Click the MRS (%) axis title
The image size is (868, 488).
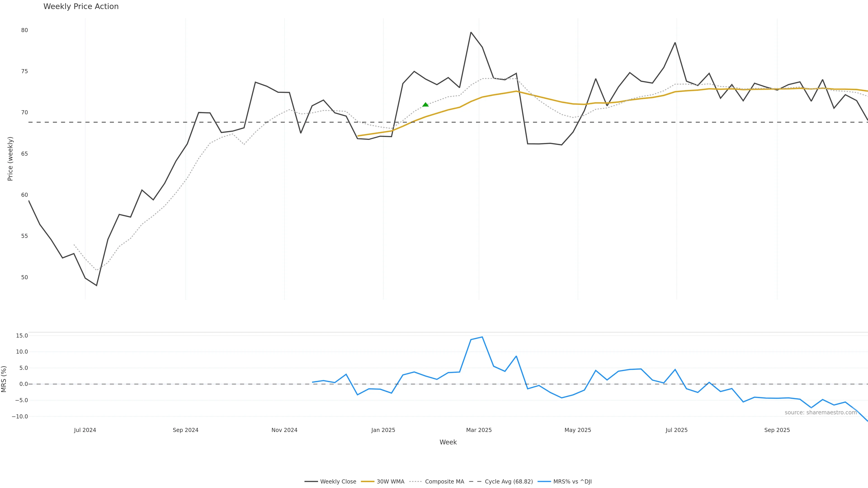click(4, 379)
